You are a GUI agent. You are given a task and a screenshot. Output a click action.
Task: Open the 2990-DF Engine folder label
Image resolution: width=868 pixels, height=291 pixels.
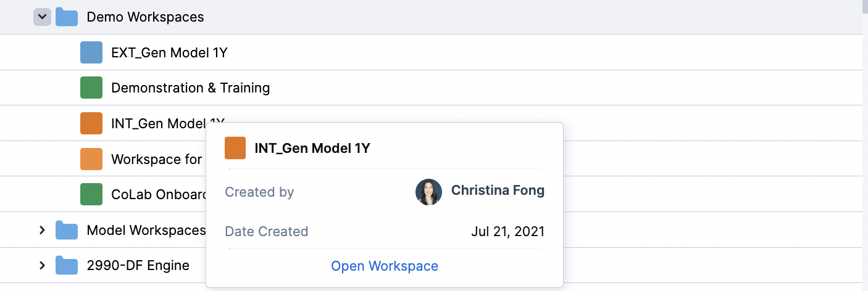pos(138,266)
